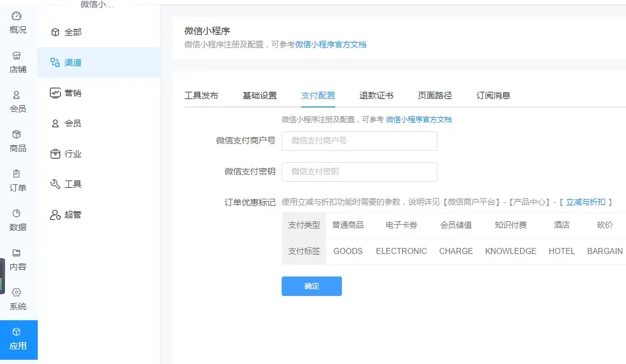Image resolution: width=626 pixels, height=364 pixels.
Task: Click the 支付类型 row header
Action: [x=304, y=225]
